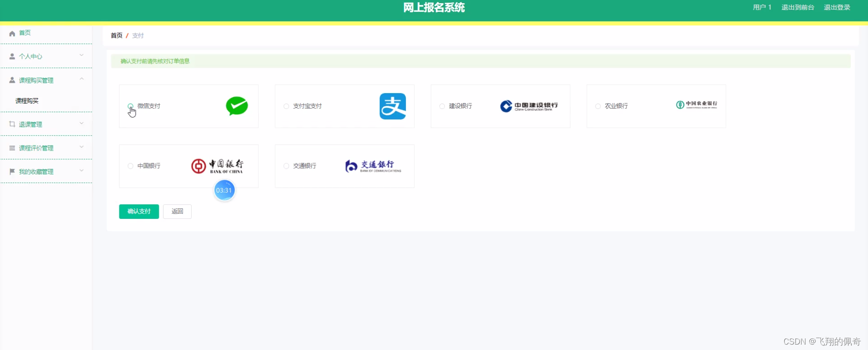Image resolution: width=868 pixels, height=350 pixels.
Task: Click the Agricultural Bank of China logo
Action: tap(696, 105)
